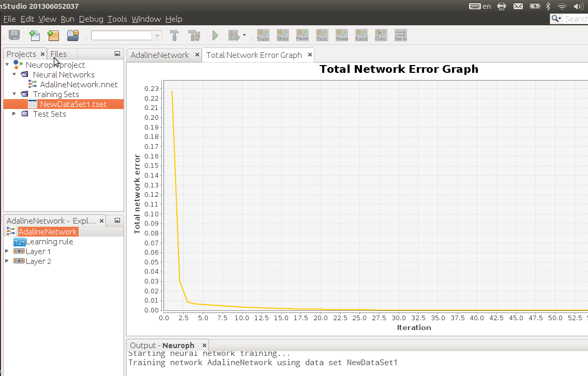The width and height of the screenshot is (588, 376).
Task: Click the Build project hammer icon
Action: coord(174,36)
